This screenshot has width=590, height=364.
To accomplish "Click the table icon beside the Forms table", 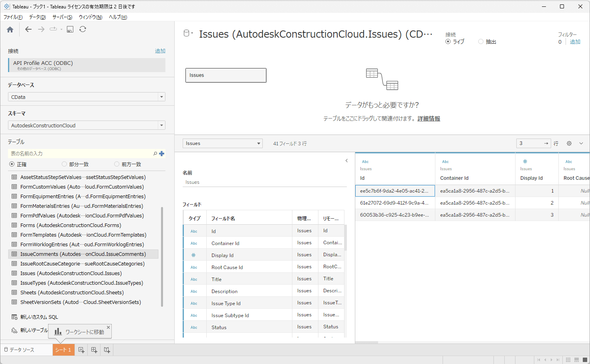I will pyautogui.click(x=14, y=225).
